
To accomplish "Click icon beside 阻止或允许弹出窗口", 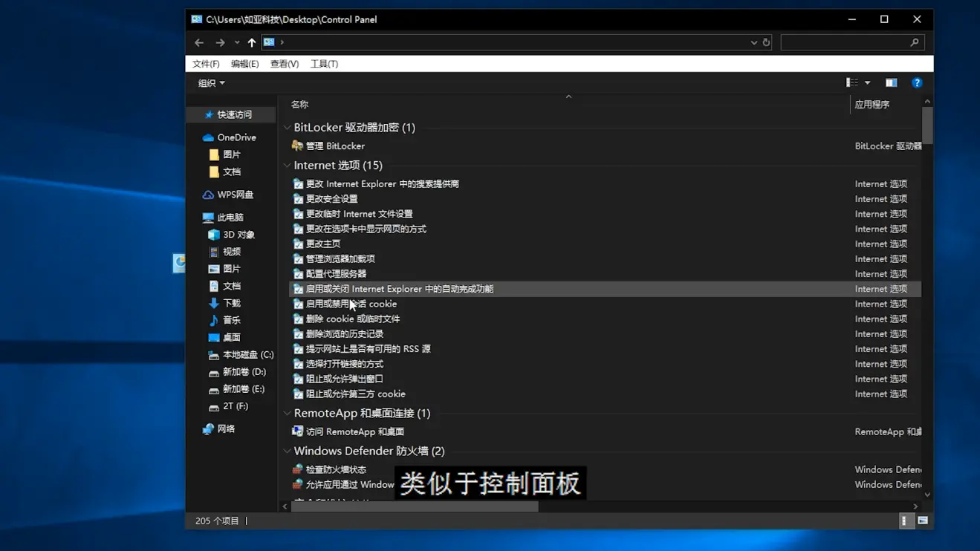I will (x=298, y=379).
